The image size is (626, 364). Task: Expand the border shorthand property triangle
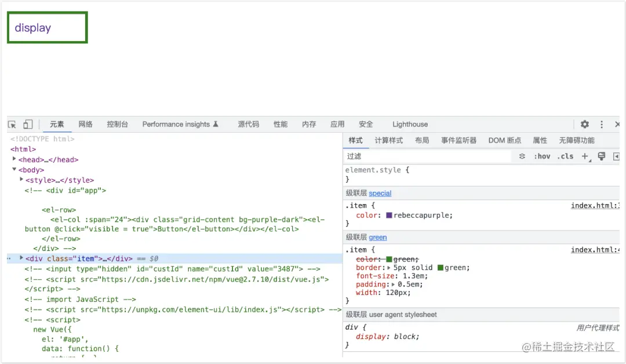[x=389, y=268]
